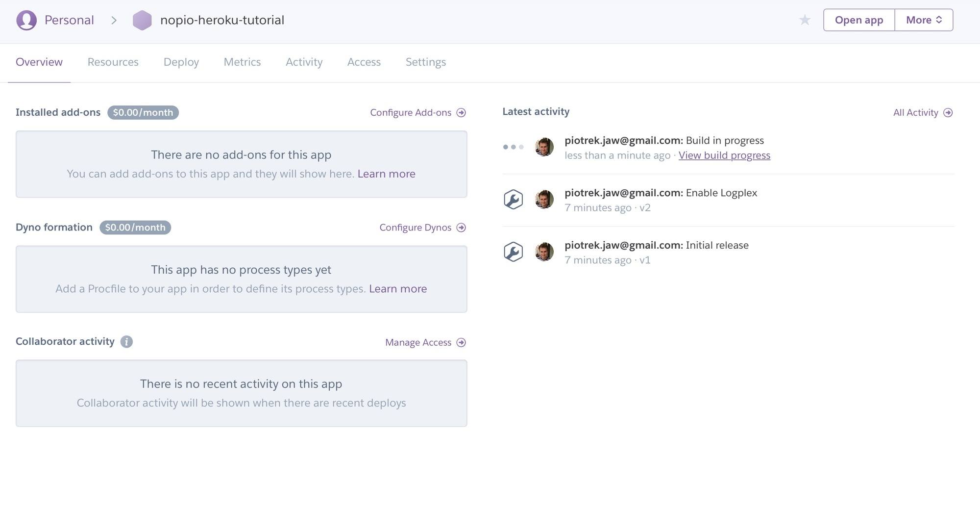Click the user avatar on Build in progress row

pos(544,147)
